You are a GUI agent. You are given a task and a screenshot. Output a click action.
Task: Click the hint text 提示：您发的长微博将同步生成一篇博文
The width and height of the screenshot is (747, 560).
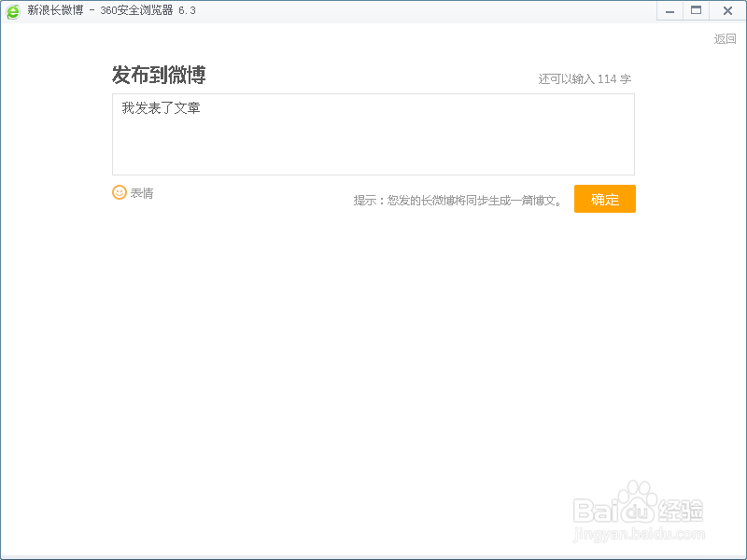[458, 201]
